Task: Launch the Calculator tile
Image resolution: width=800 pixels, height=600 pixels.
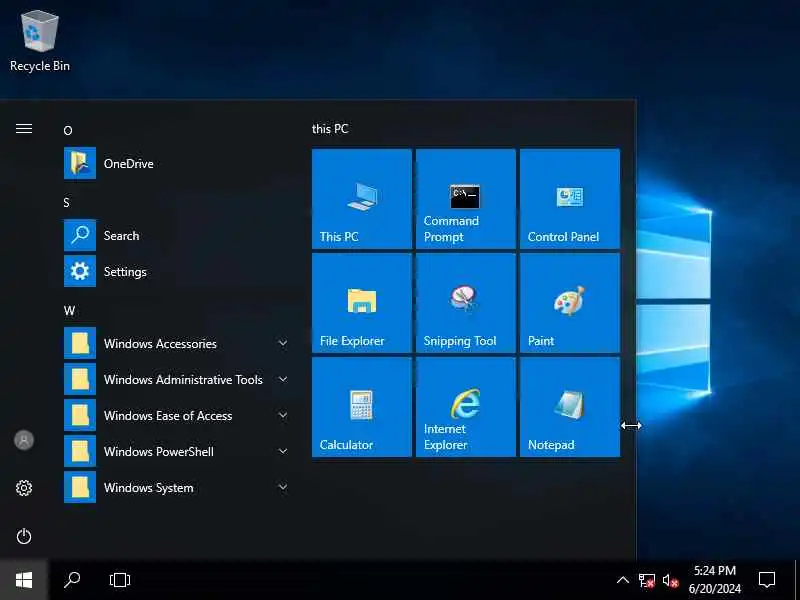Action: coord(362,407)
